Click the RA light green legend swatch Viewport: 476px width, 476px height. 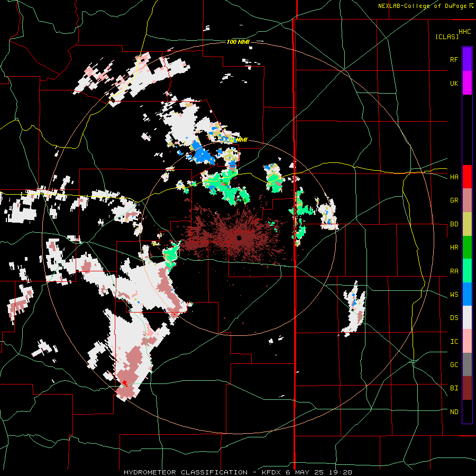[x=467, y=271]
